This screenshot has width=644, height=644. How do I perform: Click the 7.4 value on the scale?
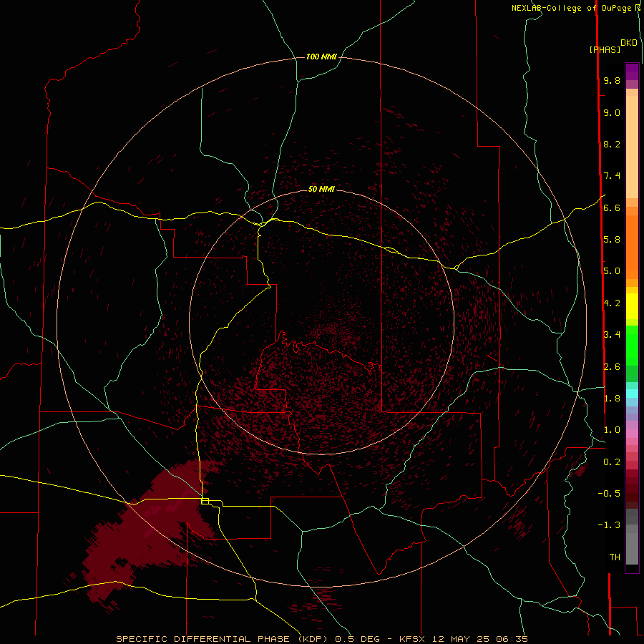pyautogui.click(x=612, y=176)
